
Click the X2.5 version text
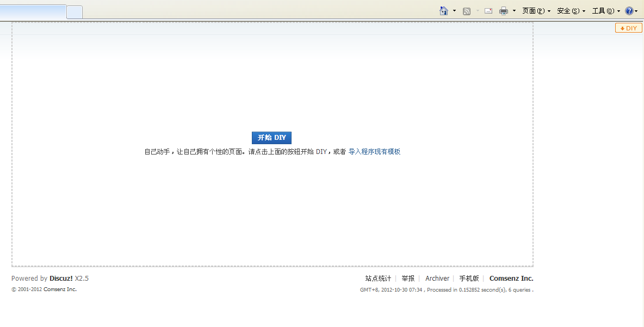click(82, 278)
